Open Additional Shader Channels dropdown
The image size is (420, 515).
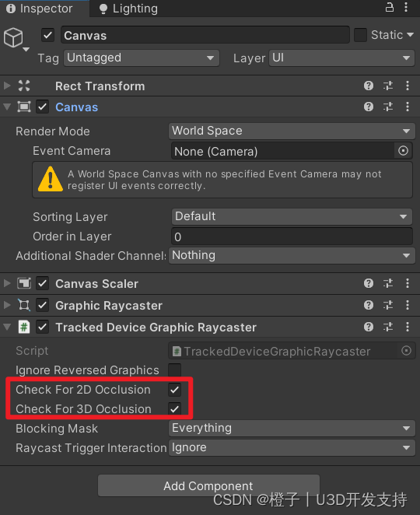pos(292,255)
